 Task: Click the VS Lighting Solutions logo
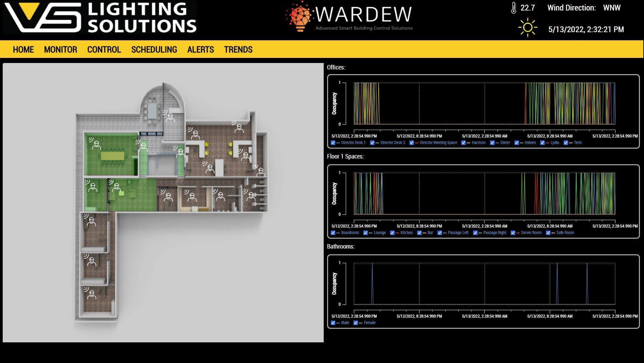[x=100, y=17]
